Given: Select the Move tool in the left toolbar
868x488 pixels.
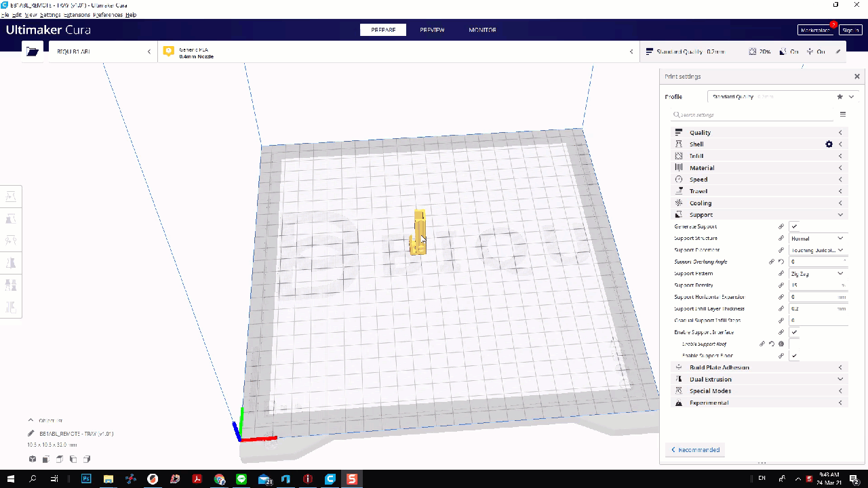Looking at the screenshot, I should pyautogui.click(x=11, y=197).
